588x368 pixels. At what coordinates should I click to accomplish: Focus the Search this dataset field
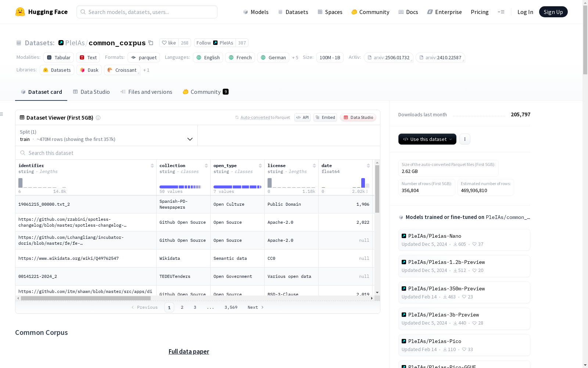(198, 153)
